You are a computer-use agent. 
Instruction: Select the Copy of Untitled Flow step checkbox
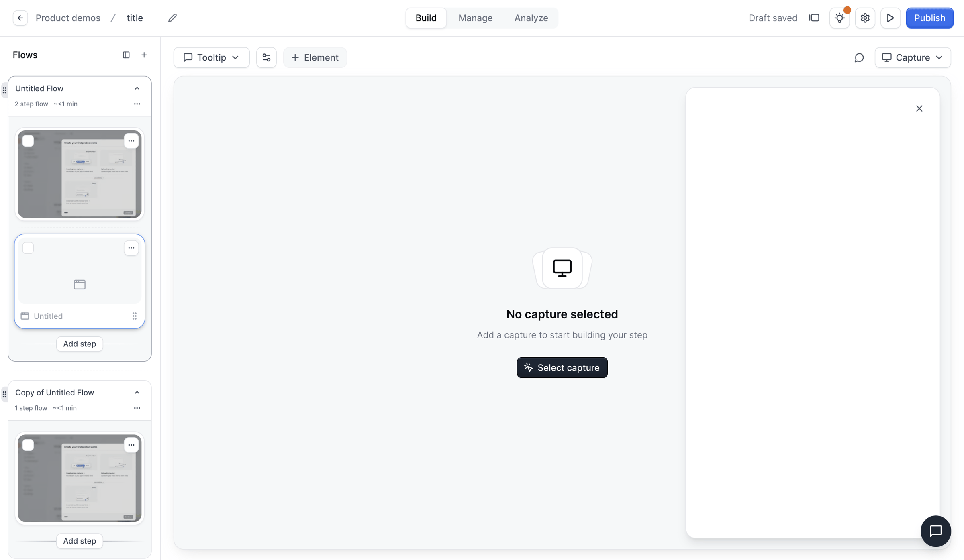click(28, 445)
